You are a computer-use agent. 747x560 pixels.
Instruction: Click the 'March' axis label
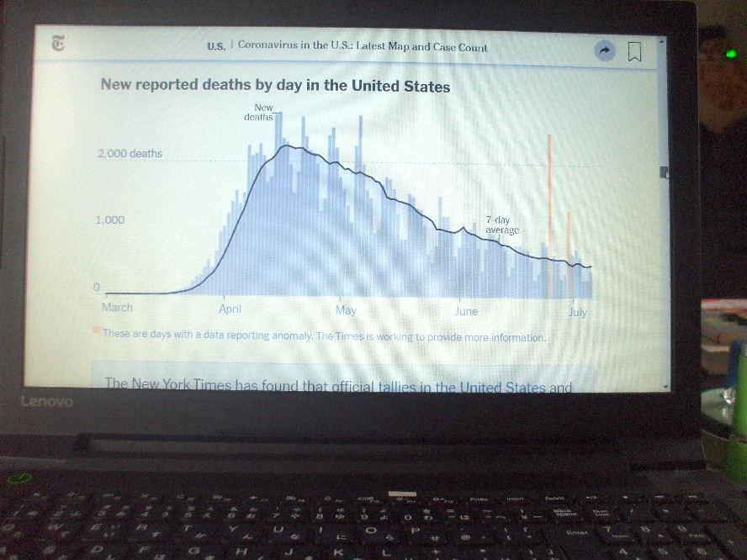click(x=117, y=307)
